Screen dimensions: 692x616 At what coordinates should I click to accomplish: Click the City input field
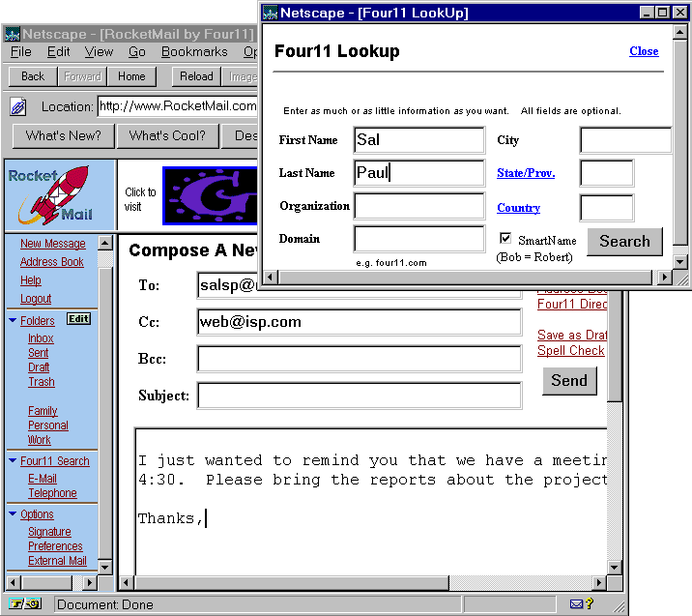[x=626, y=140]
